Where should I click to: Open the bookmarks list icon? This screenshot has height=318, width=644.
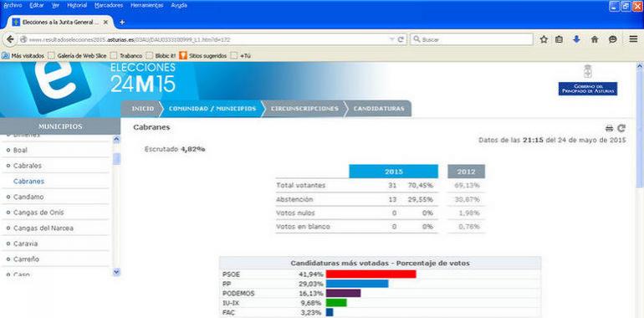tap(559, 39)
